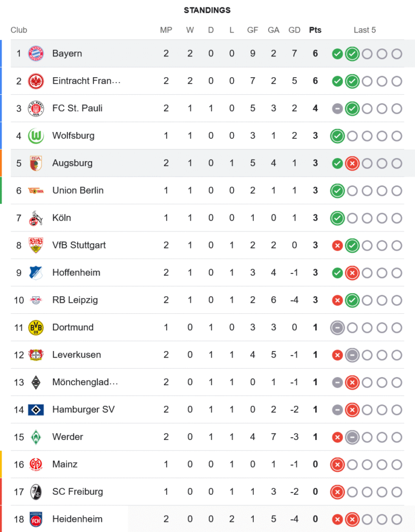Image resolution: width=415 pixels, height=532 pixels.
Task: Click the Dortmund BVB yellow crest
Action: coord(36,328)
